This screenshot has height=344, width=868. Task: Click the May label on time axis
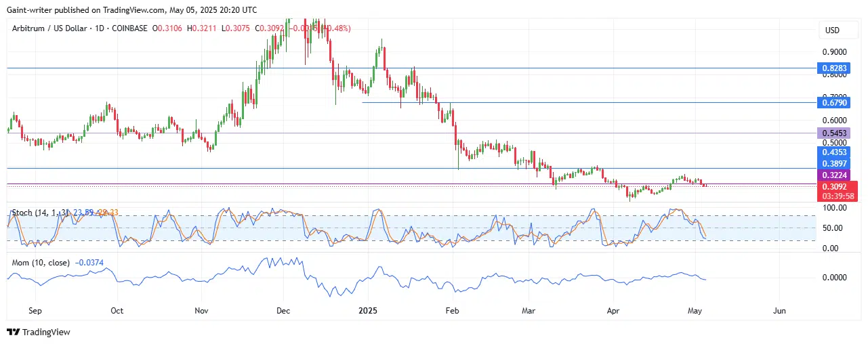point(696,311)
